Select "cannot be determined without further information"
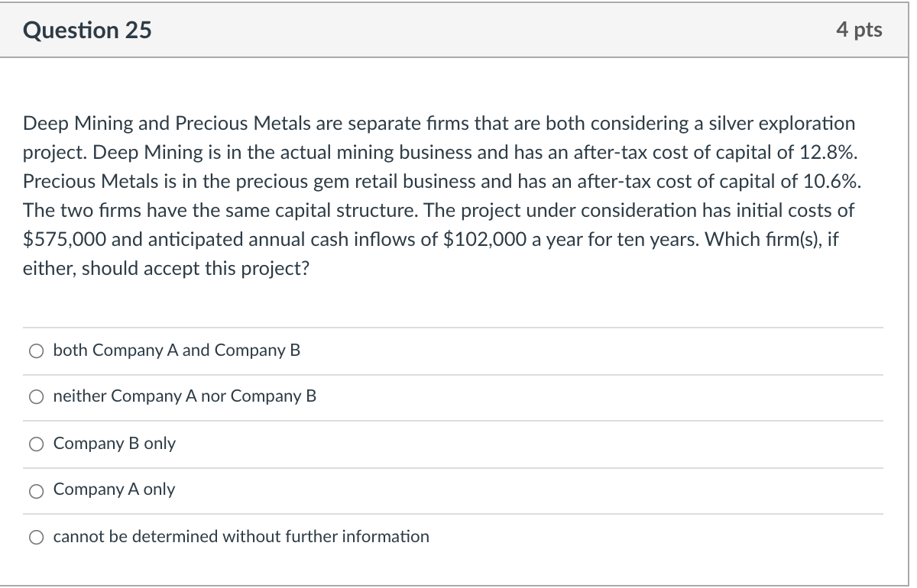The image size is (917, 588). 36,537
